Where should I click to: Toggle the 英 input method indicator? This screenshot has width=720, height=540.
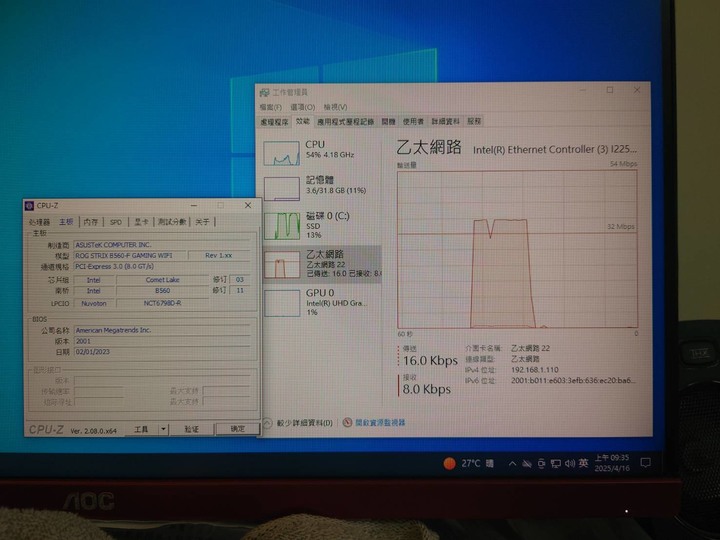click(584, 463)
